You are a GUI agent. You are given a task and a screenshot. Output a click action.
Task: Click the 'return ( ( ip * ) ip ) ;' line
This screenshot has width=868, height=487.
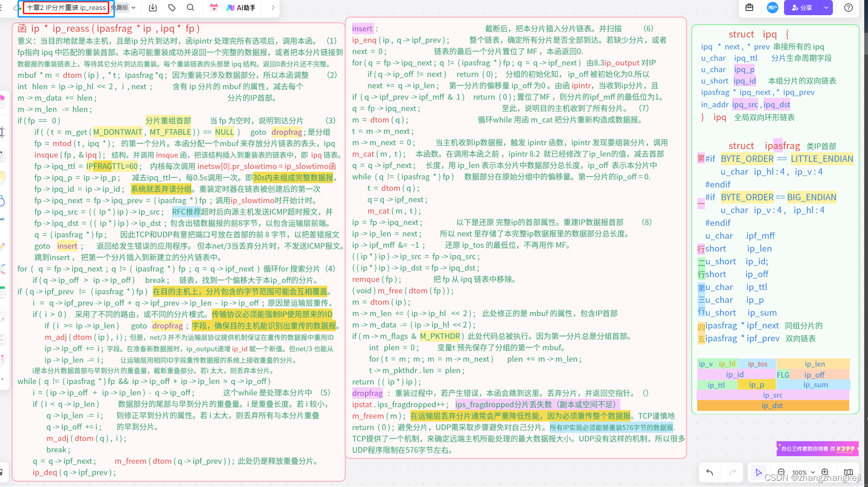pos(386,382)
